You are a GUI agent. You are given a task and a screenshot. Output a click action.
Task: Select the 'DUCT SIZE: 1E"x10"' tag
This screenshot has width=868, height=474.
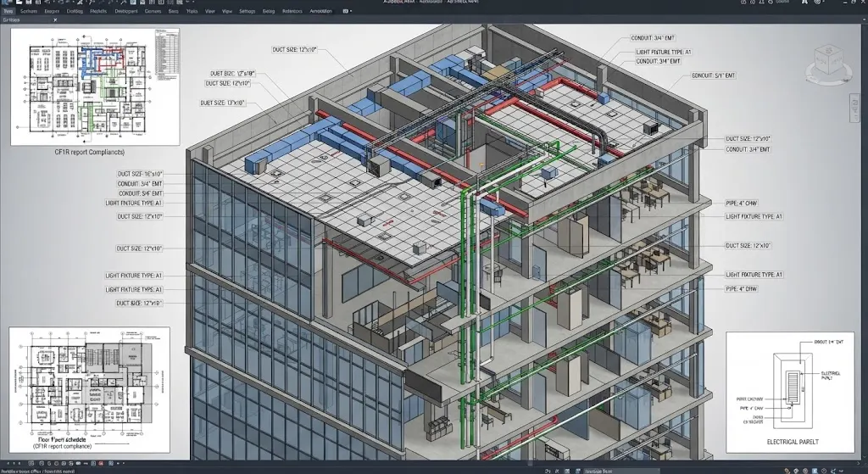140,174
